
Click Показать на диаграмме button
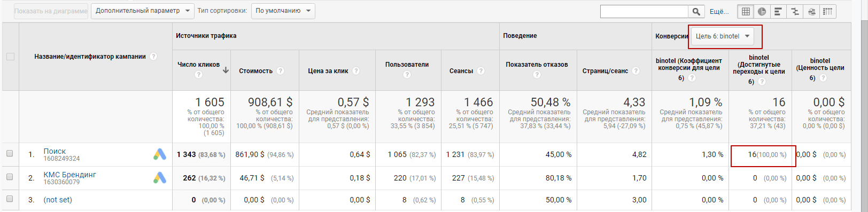pyautogui.click(x=51, y=11)
